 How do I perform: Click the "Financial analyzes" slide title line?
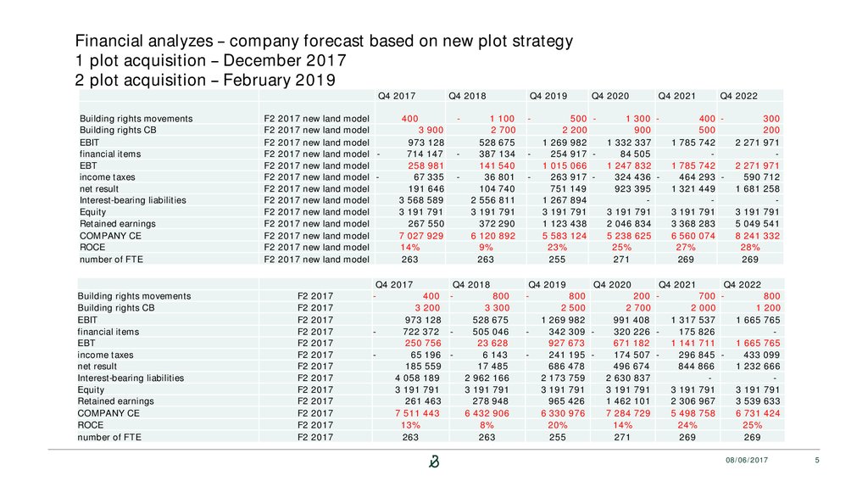pyautogui.click(x=324, y=42)
